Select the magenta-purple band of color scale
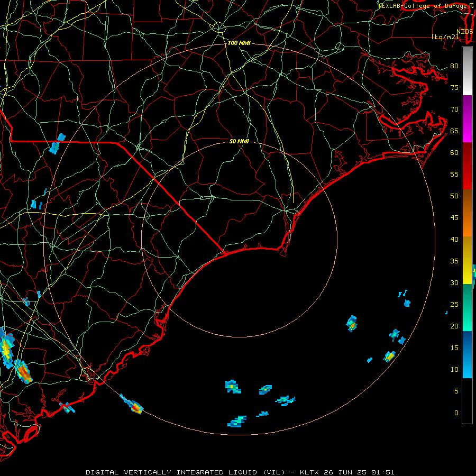The image size is (476, 476). click(x=467, y=119)
